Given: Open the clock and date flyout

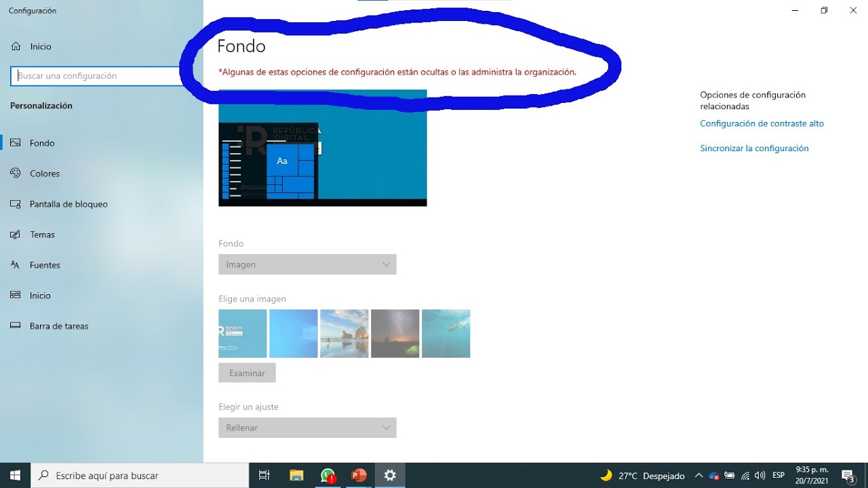Looking at the screenshot, I should click(812, 475).
